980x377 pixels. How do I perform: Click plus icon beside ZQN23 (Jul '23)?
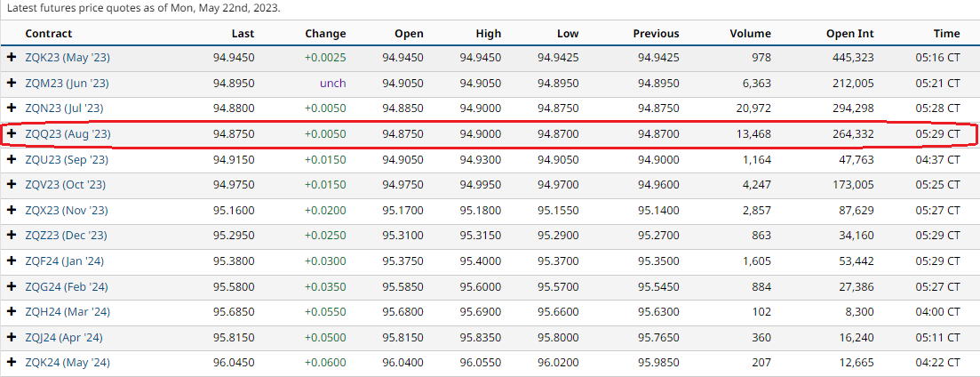12,108
